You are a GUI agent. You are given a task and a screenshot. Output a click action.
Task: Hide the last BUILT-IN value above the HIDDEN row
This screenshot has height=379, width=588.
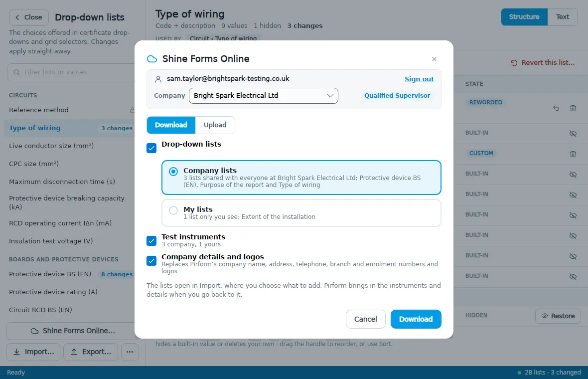[573, 277]
